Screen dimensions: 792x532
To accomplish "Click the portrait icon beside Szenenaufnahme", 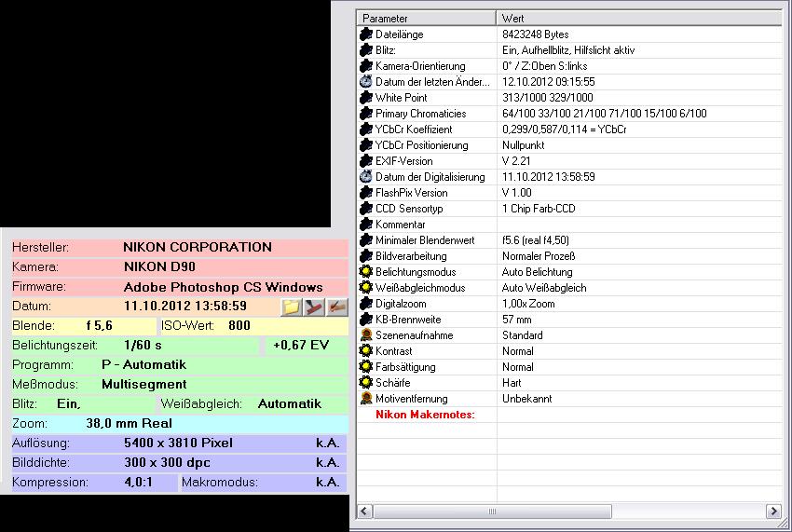I will pyautogui.click(x=365, y=335).
